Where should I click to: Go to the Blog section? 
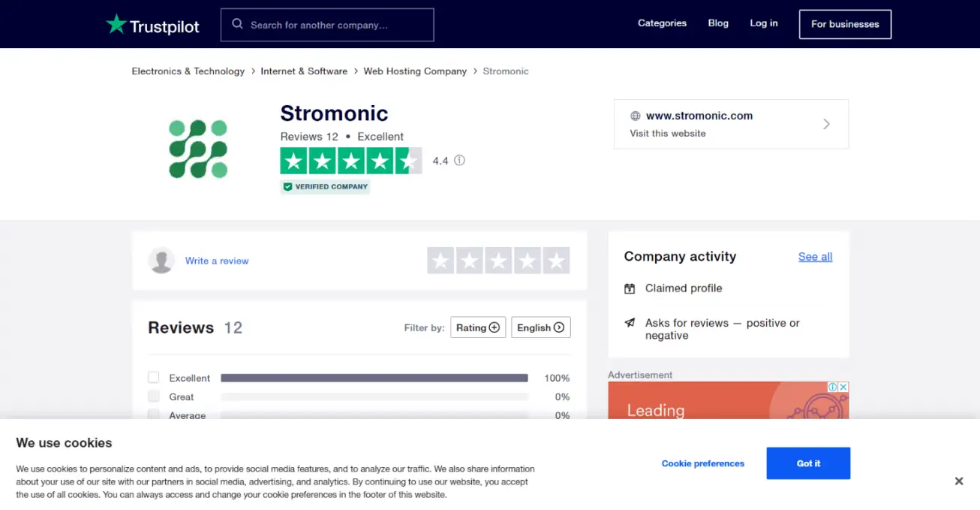coord(718,23)
